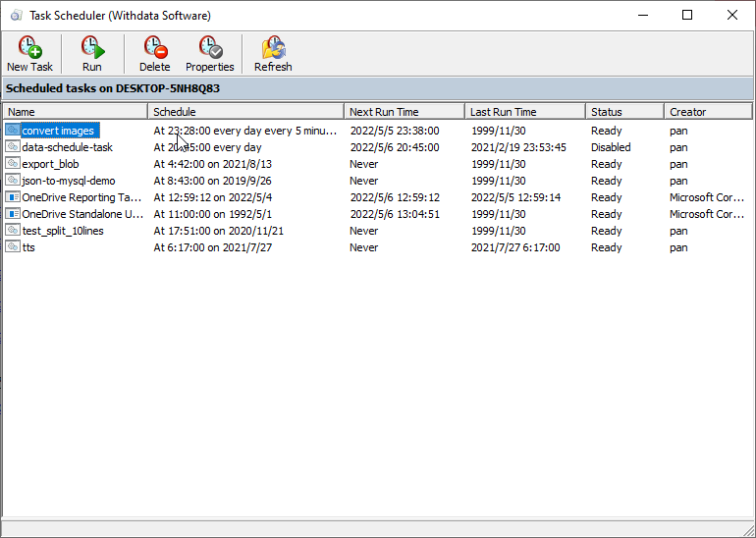Maximize the Task Scheduler window
The width and height of the screenshot is (756, 538).
point(687,16)
